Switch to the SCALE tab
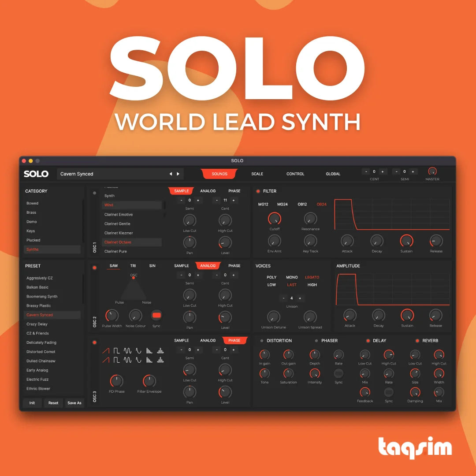The image size is (476, 476). (x=257, y=174)
